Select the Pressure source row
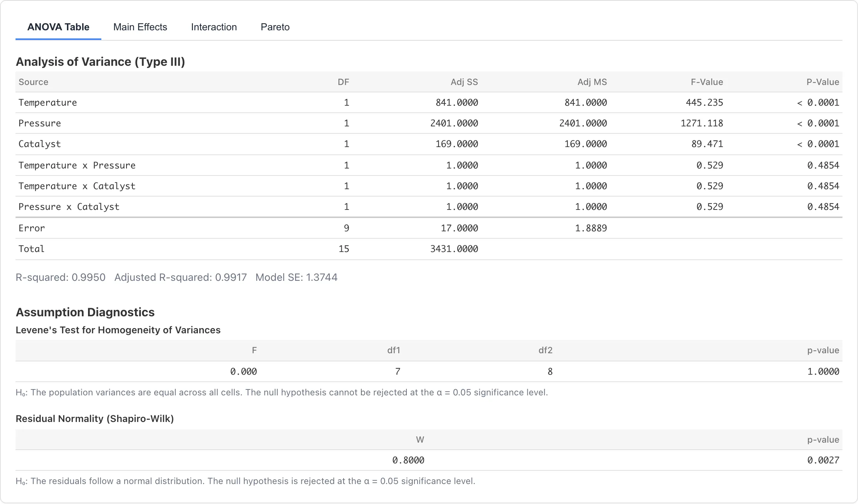 coord(40,123)
